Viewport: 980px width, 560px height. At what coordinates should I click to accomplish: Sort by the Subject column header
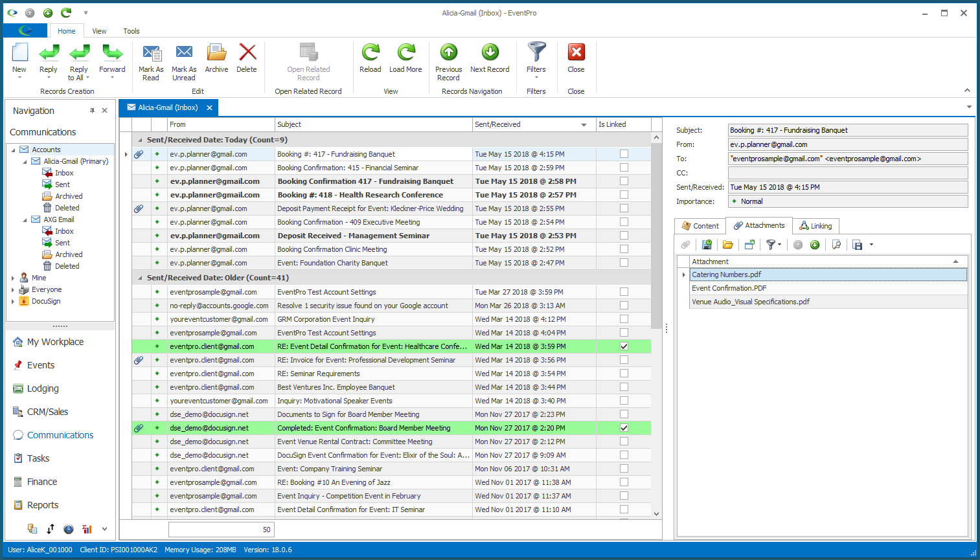click(374, 124)
